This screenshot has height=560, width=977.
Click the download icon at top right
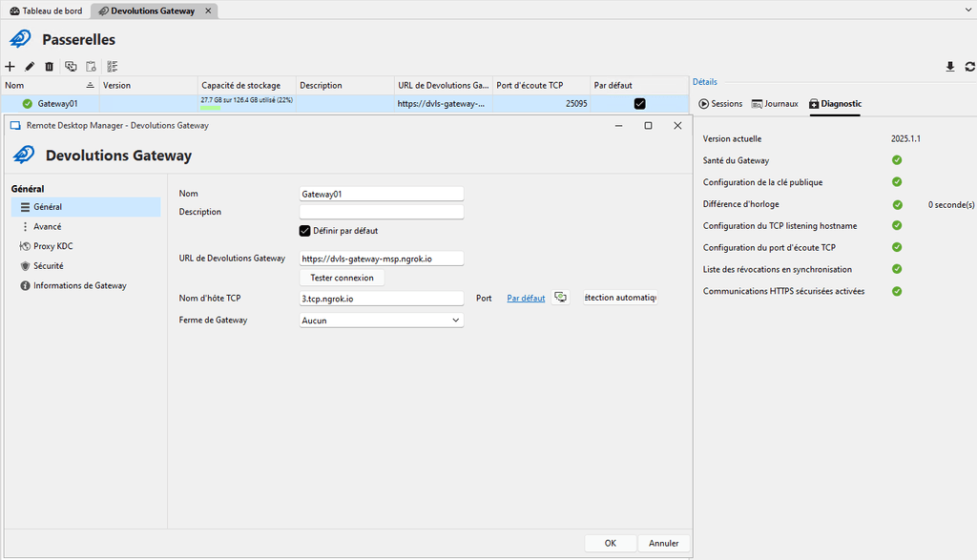coord(949,67)
